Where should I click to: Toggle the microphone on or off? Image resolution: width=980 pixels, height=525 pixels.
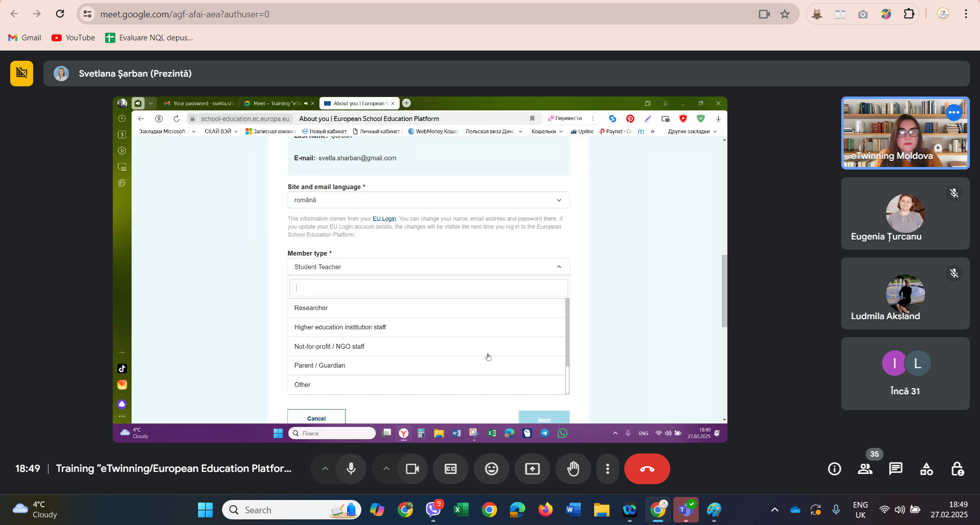point(351,469)
